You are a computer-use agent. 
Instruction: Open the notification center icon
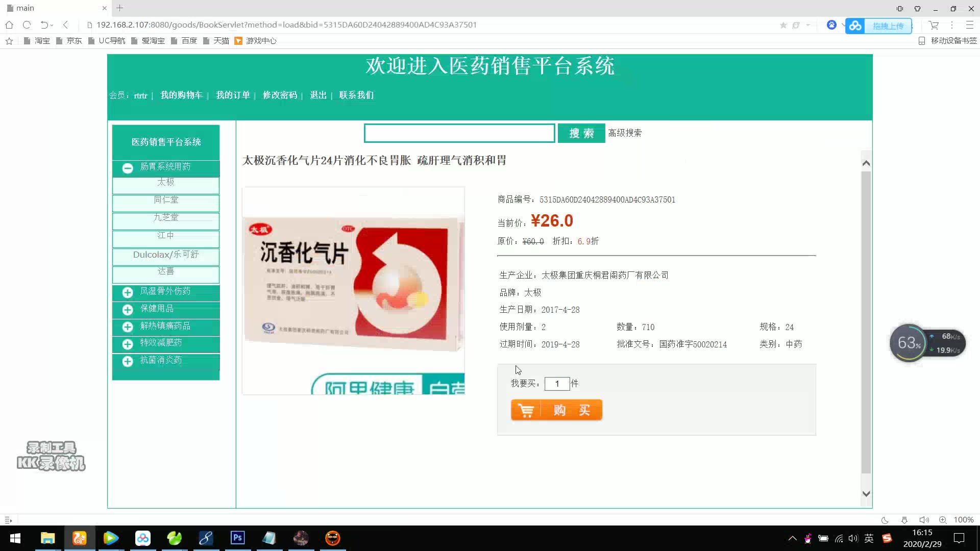point(959,538)
